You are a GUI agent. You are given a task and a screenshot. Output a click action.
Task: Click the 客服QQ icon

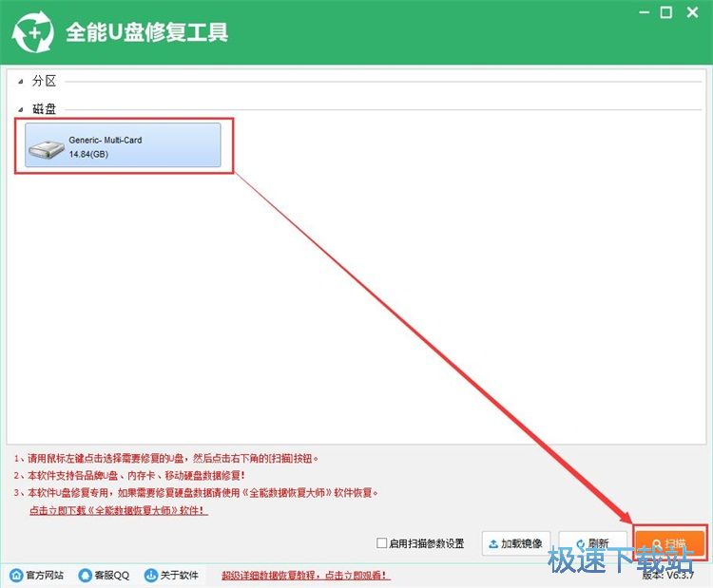tap(85, 576)
